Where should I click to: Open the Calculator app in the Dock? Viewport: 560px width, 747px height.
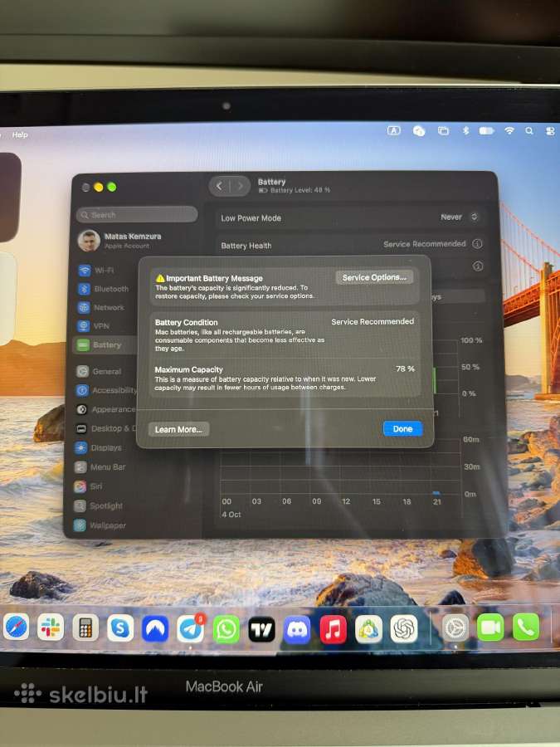click(85, 628)
